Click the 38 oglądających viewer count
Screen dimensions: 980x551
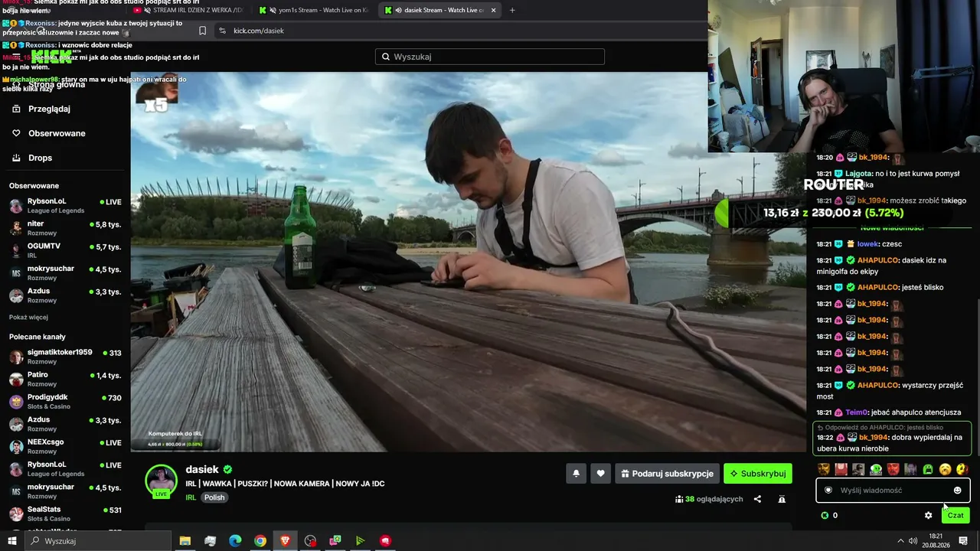[x=709, y=499]
